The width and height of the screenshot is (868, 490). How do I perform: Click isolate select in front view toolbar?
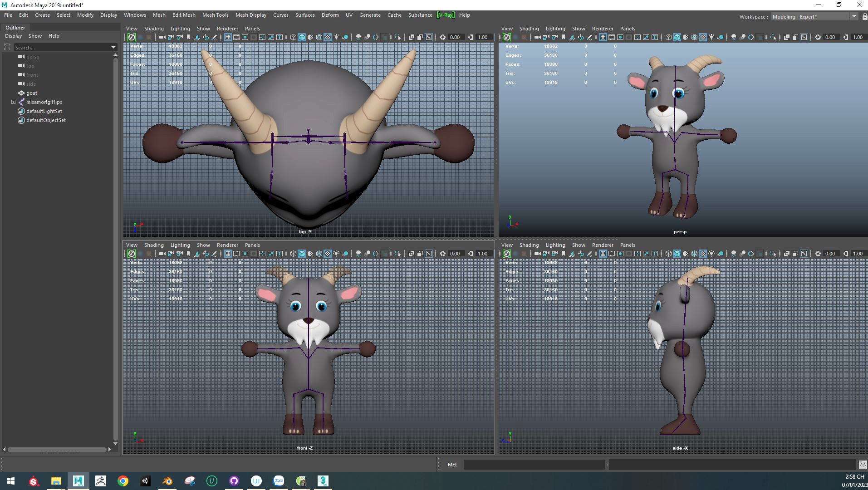point(398,254)
